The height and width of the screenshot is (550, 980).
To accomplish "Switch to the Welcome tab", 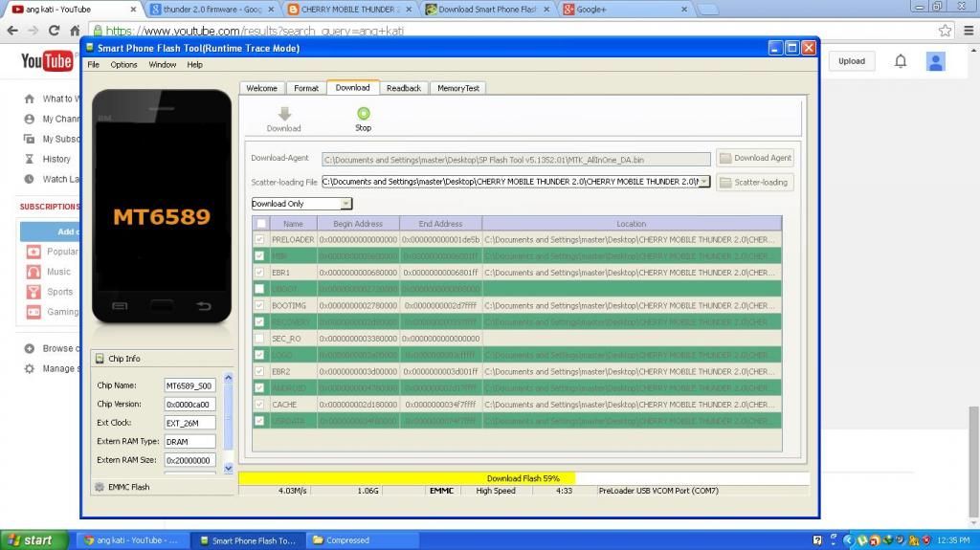I will pyautogui.click(x=262, y=88).
